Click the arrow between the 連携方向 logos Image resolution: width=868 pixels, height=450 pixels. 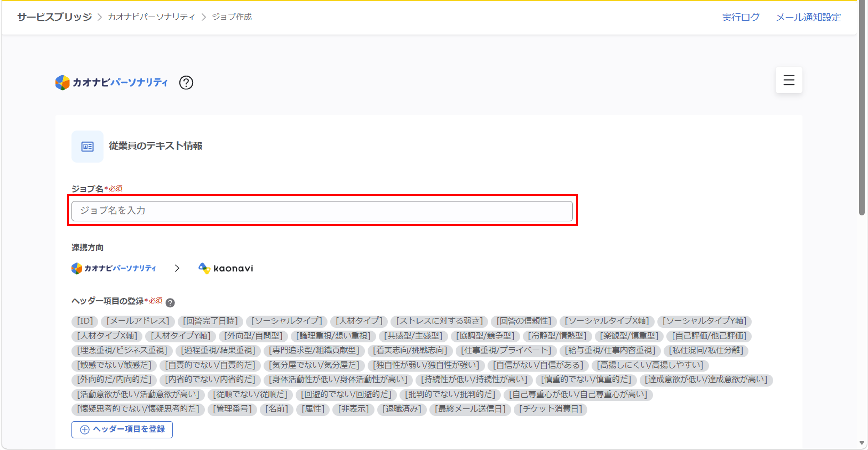click(x=177, y=268)
